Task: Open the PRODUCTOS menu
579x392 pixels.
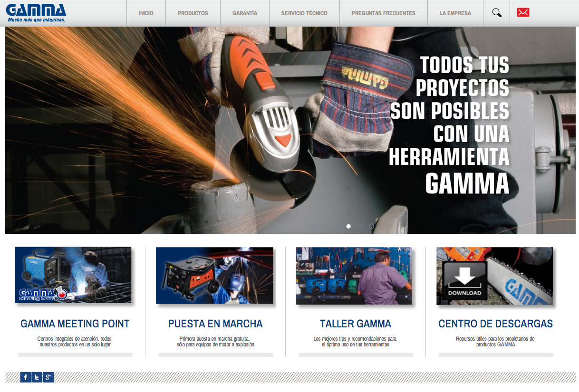Action: tap(193, 13)
